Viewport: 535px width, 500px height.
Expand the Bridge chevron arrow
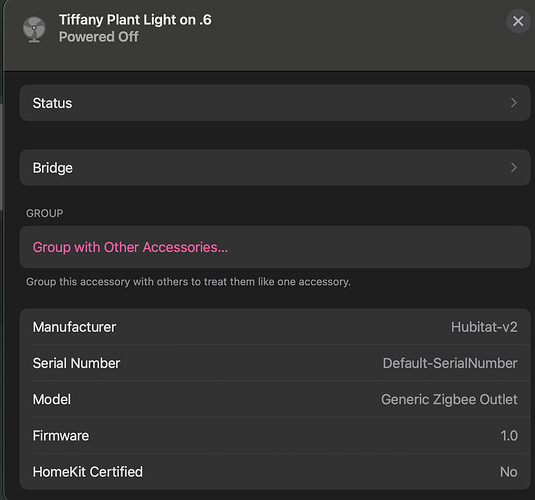(514, 168)
